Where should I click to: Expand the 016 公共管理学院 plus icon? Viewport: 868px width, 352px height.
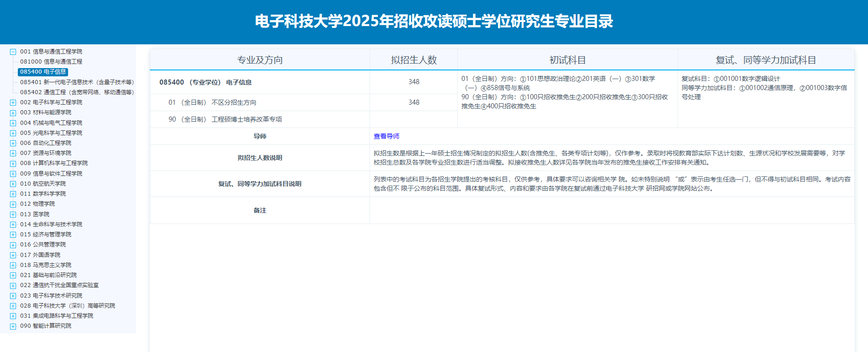click(13, 245)
